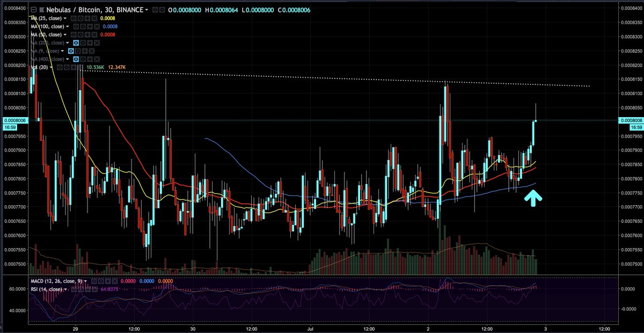
Task: Collapse the indicator legend panel
Action: click(34, 10)
